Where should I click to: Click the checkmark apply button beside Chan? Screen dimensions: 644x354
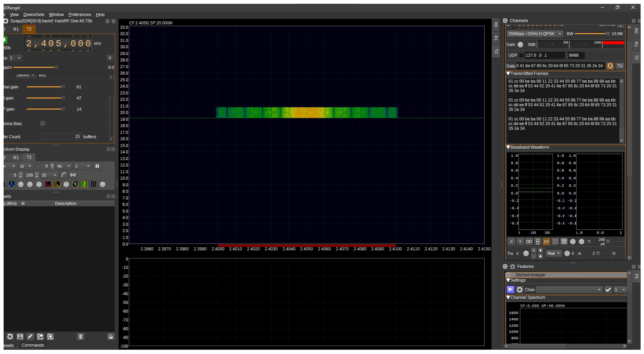click(608, 290)
